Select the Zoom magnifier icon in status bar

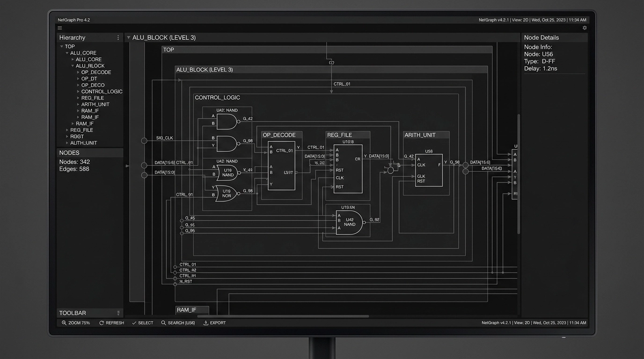[64, 323]
